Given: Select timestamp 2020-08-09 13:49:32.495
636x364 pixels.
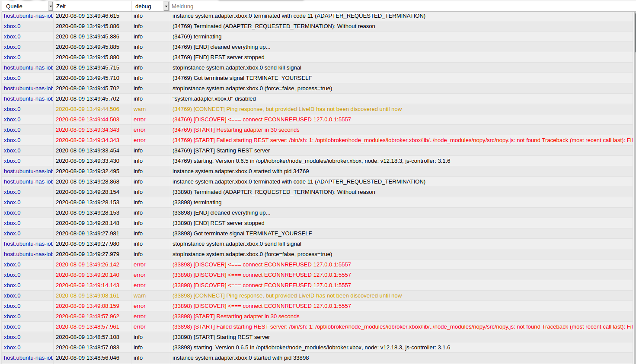Looking at the screenshot, I should tap(87, 171).
